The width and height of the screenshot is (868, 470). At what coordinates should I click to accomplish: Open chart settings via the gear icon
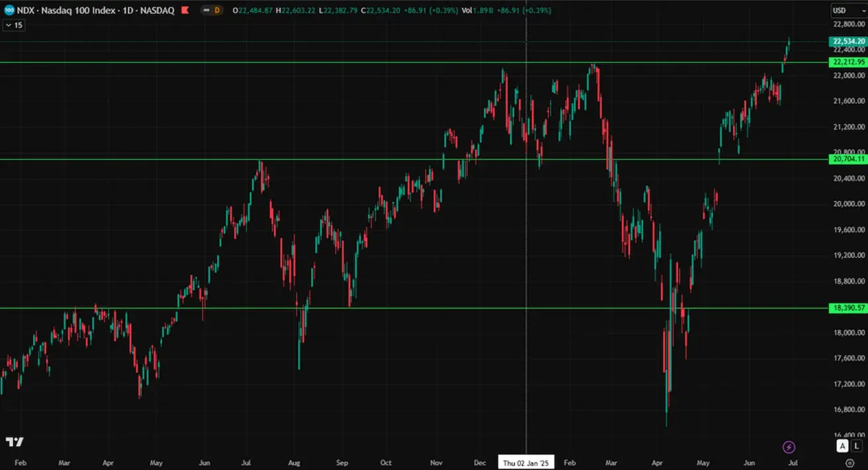coord(850,463)
